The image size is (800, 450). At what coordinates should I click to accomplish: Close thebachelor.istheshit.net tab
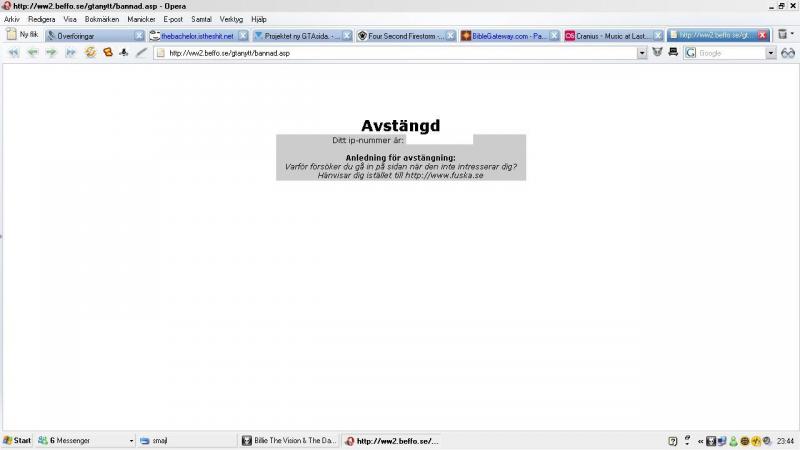[243, 36]
